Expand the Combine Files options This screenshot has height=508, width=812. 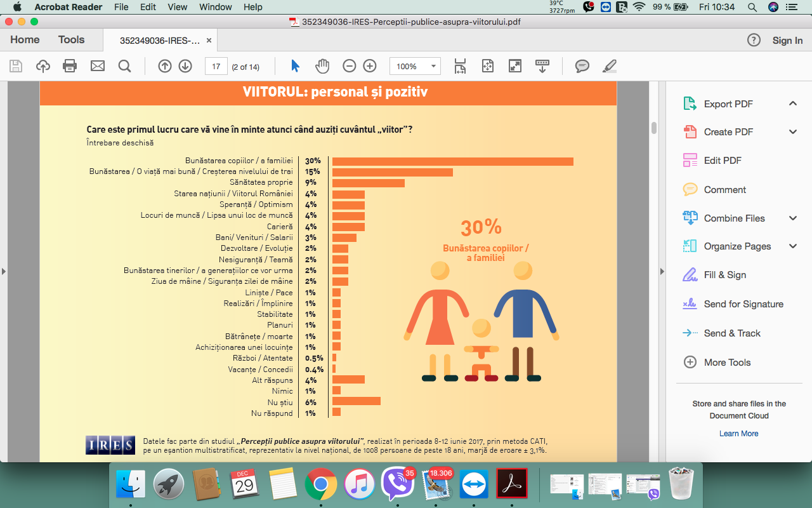[x=792, y=218]
